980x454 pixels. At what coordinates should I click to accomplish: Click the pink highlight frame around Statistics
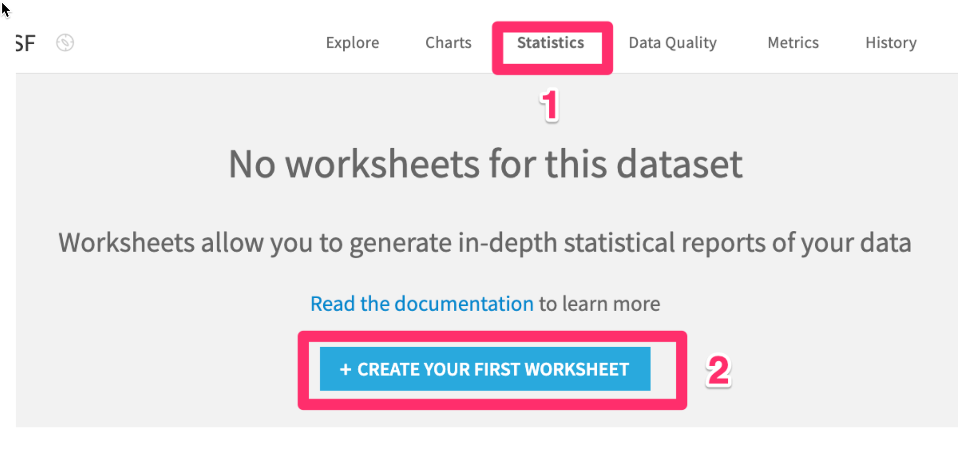tap(498, 47)
